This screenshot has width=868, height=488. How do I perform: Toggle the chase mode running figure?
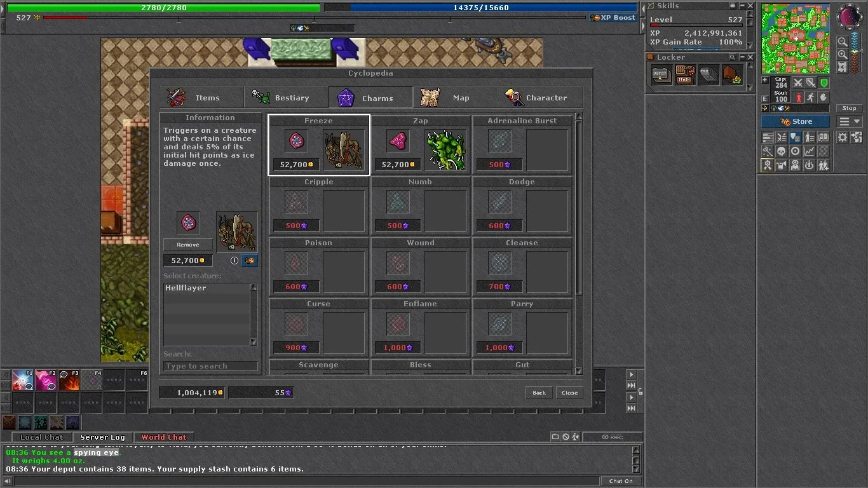click(811, 98)
